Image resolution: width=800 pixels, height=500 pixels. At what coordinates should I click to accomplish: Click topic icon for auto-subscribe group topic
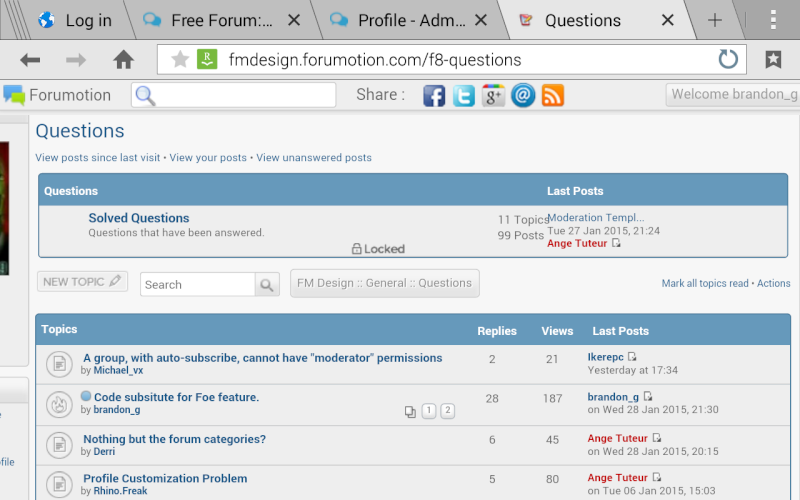pyautogui.click(x=59, y=364)
